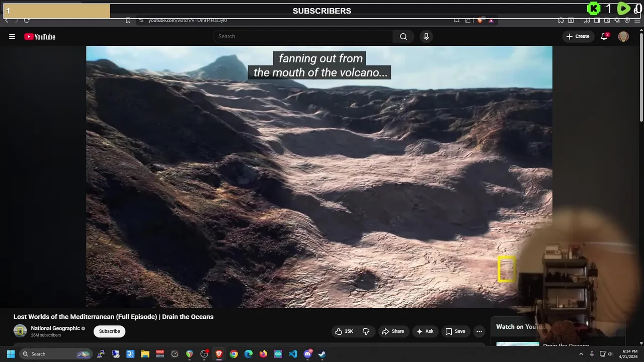644x362 pixels.
Task: Open the YouTube account avatar menu
Action: point(623,36)
